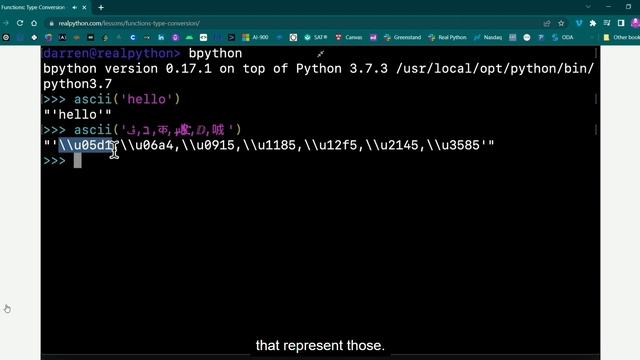The width and height of the screenshot is (640, 360).
Task: Open the AI-900 bookmark
Action: pyautogui.click(x=256, y=37)
